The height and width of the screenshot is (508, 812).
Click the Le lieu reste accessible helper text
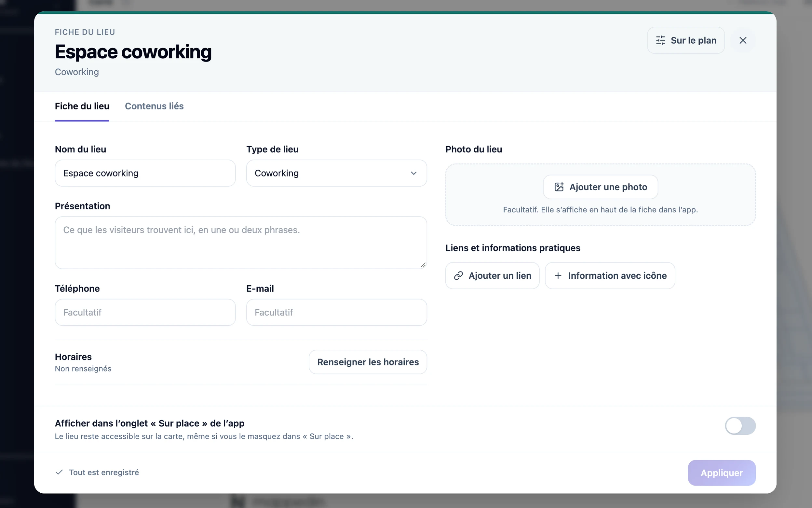(204, 436)
